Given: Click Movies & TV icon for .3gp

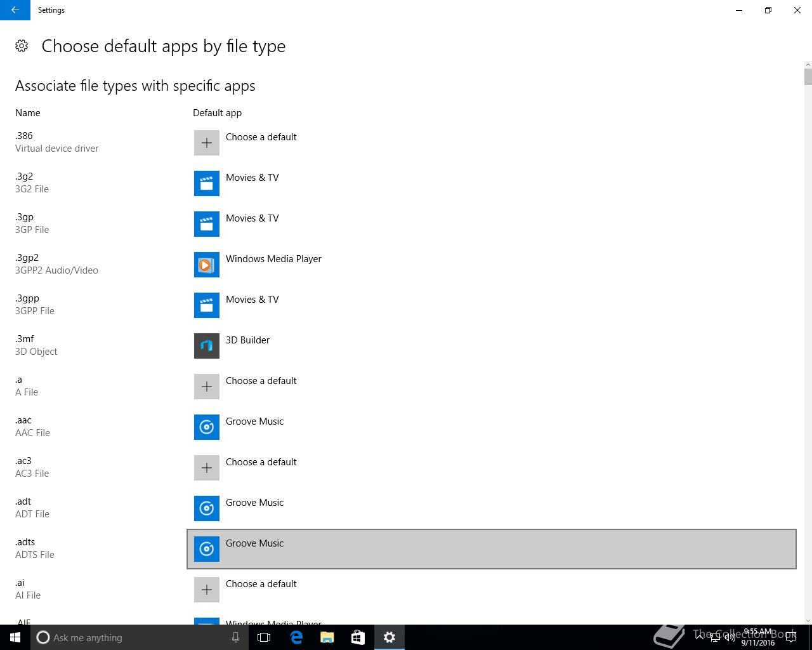Looking at the screenshot, I should [207, 224].
